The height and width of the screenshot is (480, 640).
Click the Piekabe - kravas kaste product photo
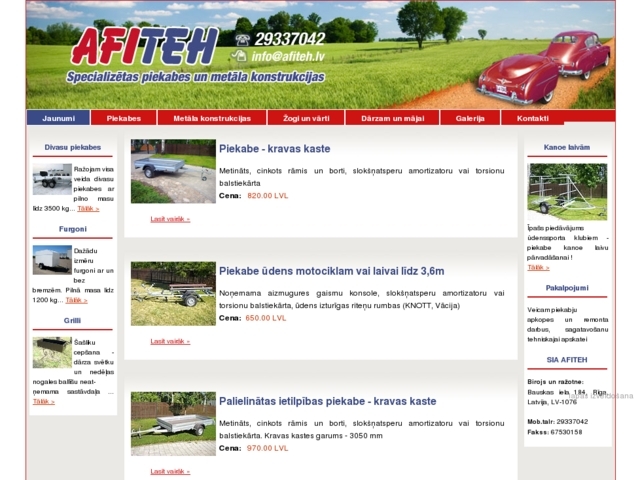pos(173,171)
